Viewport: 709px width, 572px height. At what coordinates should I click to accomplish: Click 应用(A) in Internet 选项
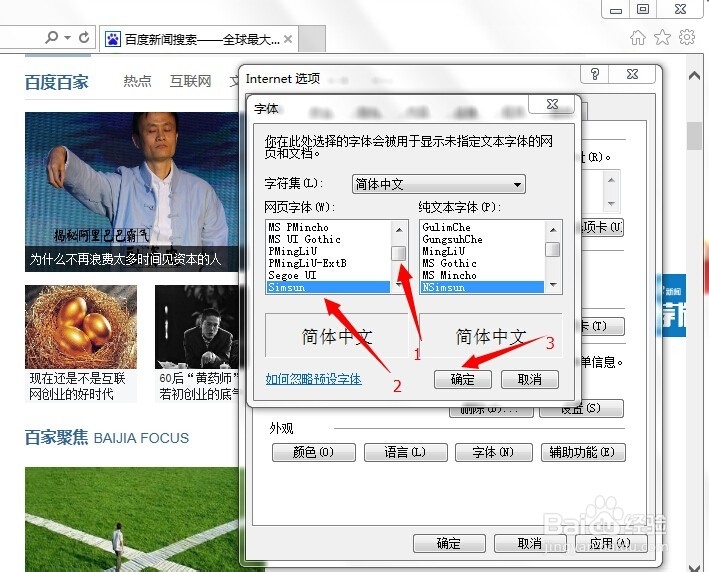point(610,543)
